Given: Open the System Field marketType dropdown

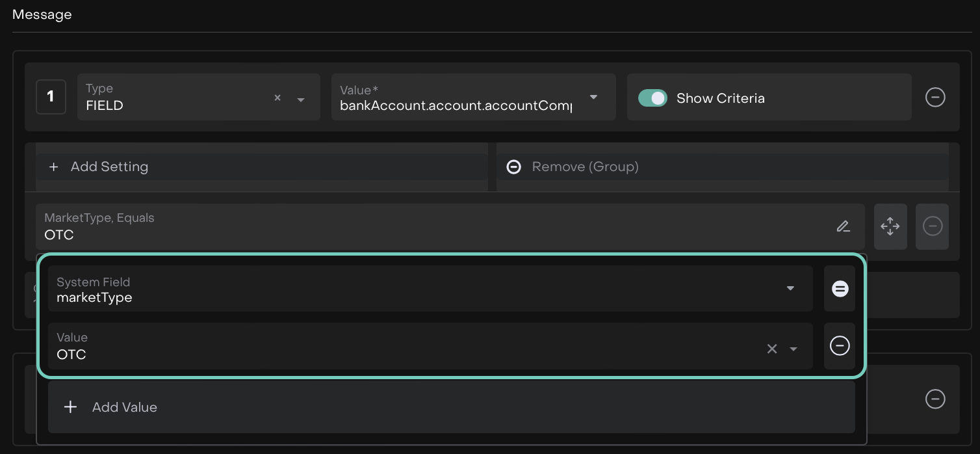Looking at the screenshot, I should click(790, 288).
